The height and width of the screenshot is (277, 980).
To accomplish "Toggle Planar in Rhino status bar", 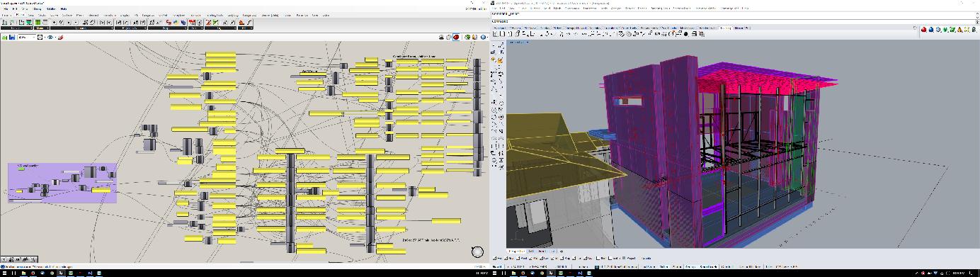I will [677, 266].
